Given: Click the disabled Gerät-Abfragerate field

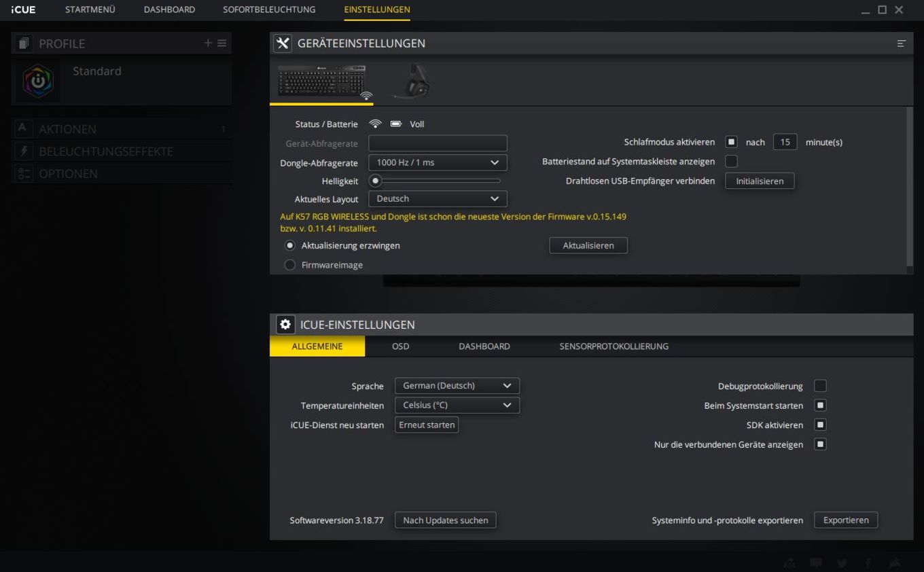Looking at the screenshot, I should pyautogui.click(x=438, y=143).
